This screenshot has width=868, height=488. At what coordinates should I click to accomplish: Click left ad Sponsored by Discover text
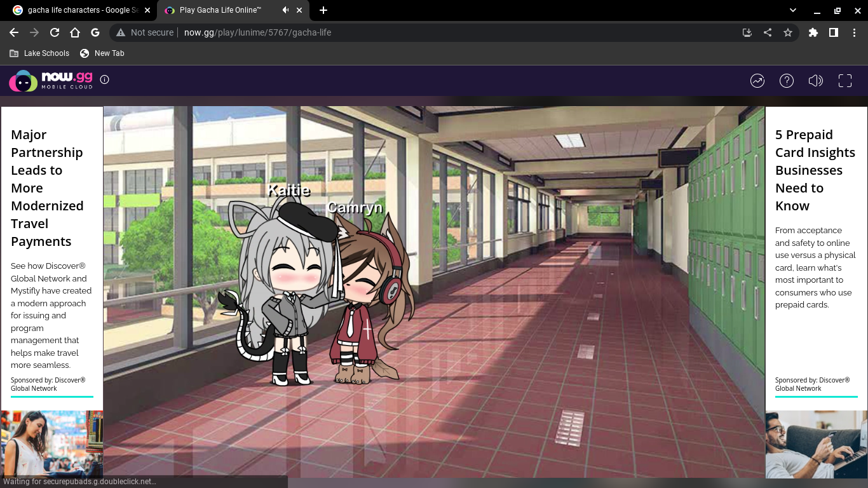point(48,384)
